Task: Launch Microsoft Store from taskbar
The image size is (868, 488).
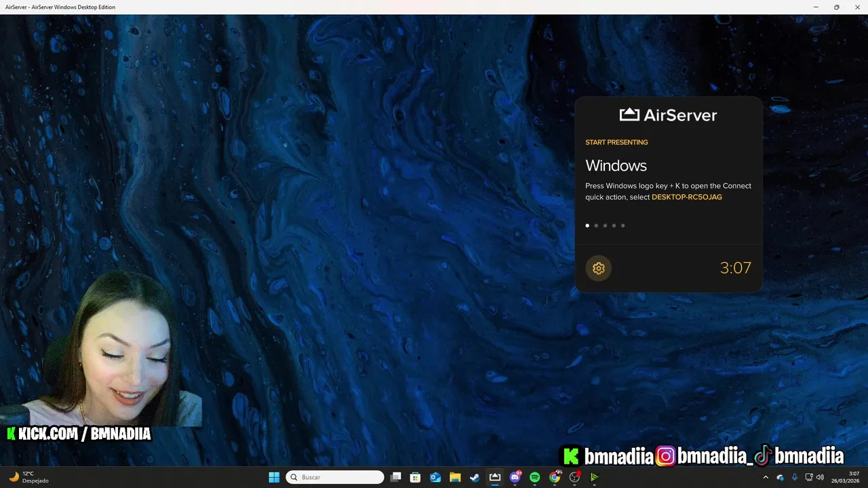Action: click(416, 477)
